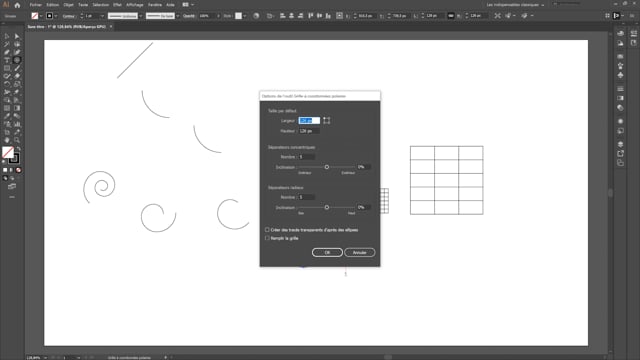Click the Opacité label link
Screen dimensions: 640x360
coord(189,16)
